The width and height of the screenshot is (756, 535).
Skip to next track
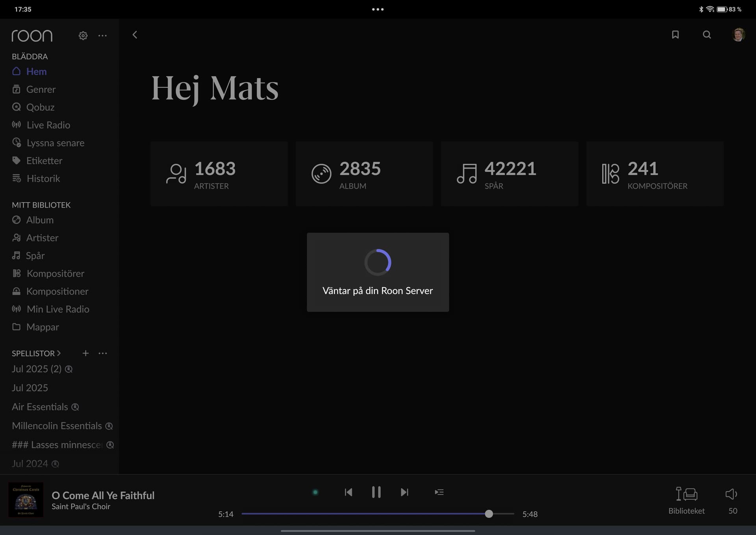point(404,492)
